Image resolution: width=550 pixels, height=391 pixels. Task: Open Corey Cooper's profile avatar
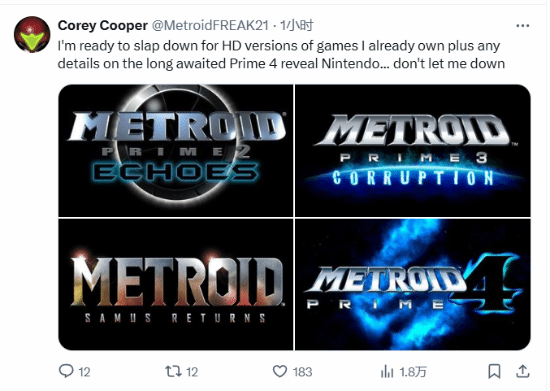tap(32, 34)
